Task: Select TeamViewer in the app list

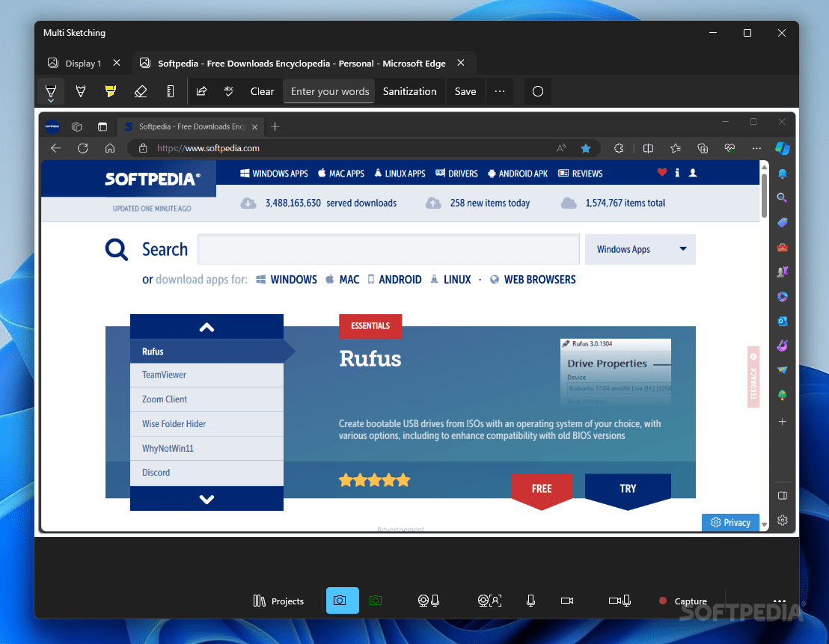Action: [x=207, y=375]
